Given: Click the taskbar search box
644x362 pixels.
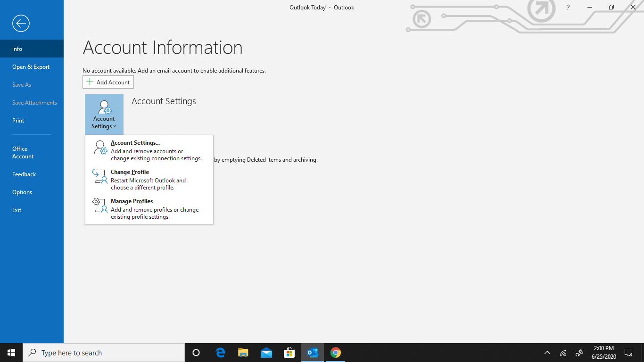Looking at the screenshot, I should 104,353.
